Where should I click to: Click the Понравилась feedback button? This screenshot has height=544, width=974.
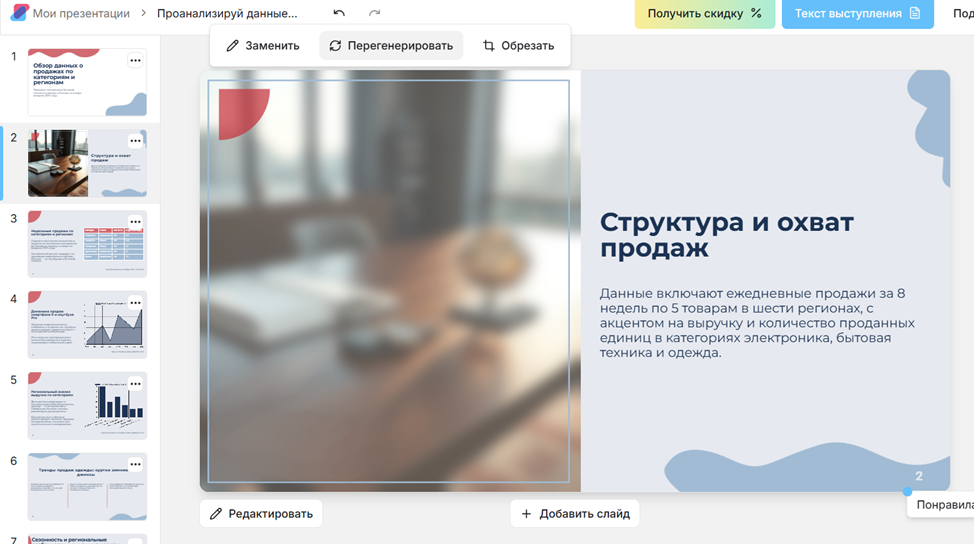coord(940,505)
